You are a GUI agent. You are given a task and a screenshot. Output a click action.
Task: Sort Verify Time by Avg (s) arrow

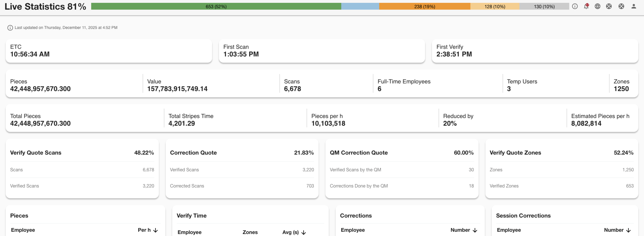(303, 232)
